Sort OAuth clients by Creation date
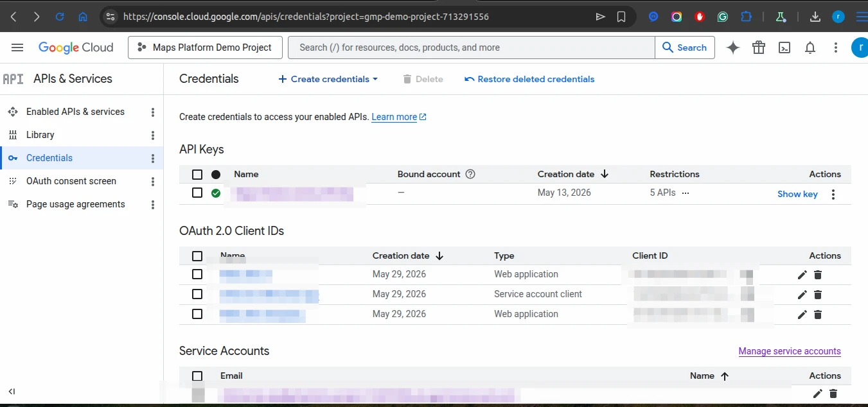 tap(408, 255)
